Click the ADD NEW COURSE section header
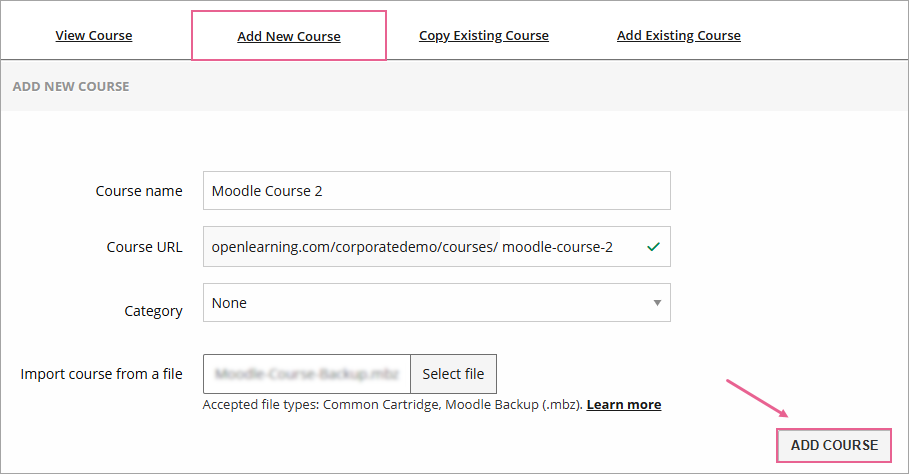Image resolution: width=909 pixels, height=474 pixels. [71, 87]
